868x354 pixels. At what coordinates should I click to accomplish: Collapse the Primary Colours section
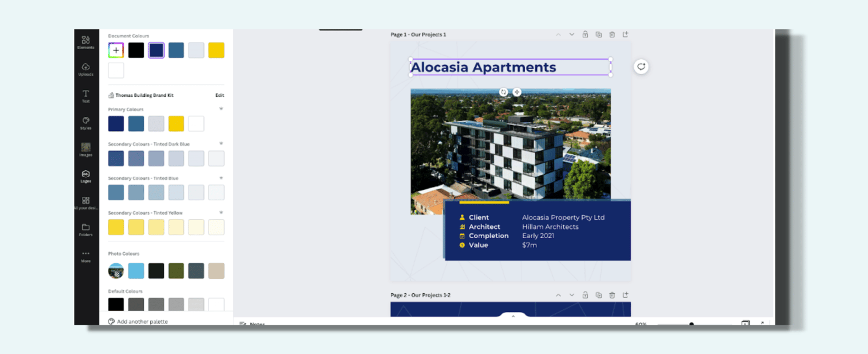221,109
